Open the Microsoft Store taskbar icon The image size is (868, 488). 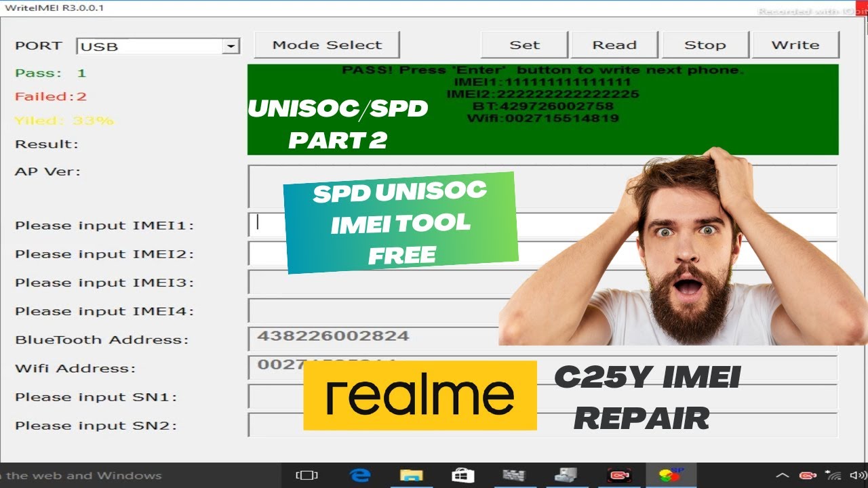[463, 474]
